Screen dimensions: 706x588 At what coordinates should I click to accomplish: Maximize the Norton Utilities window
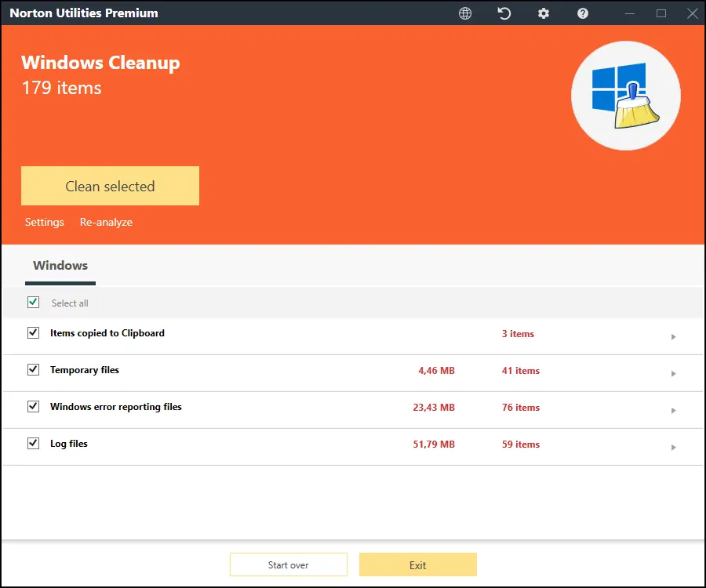point(661,13)
